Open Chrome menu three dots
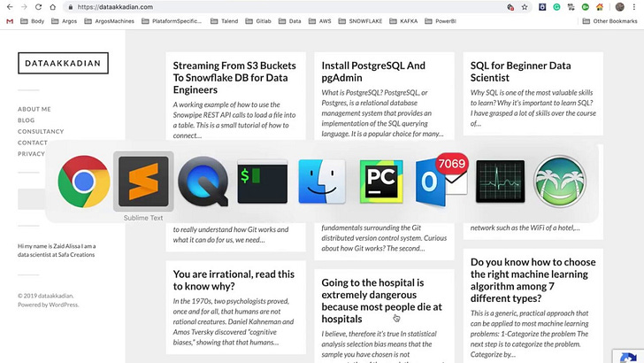This screenshot has width=644, height=363. [x=634, y=7]
